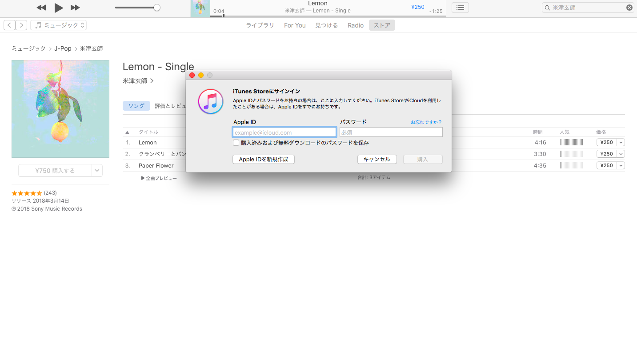Open the Up Next list icon
This screenshot has height=364, width=637.
pyautogui.click(x=460, y=8)
